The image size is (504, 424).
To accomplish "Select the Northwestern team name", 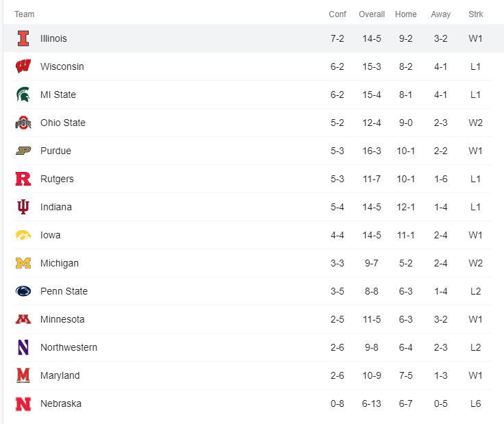I will pyautogui.click(x=68, y=347).
